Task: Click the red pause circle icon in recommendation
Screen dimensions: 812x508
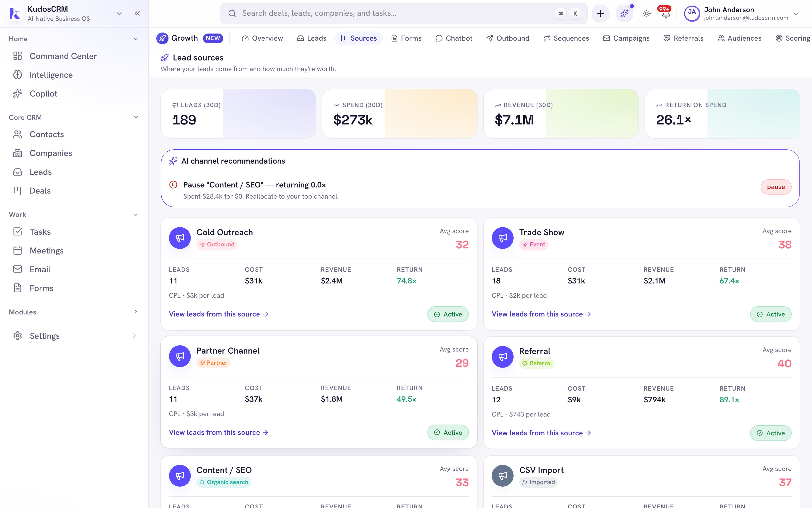Action: 173,184
